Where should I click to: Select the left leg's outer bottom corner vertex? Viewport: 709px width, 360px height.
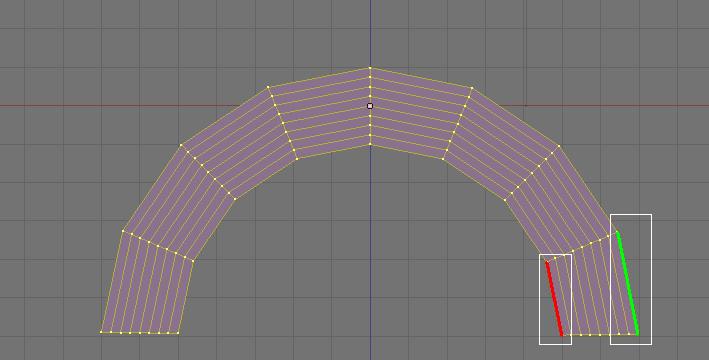(x=101, y=332)
